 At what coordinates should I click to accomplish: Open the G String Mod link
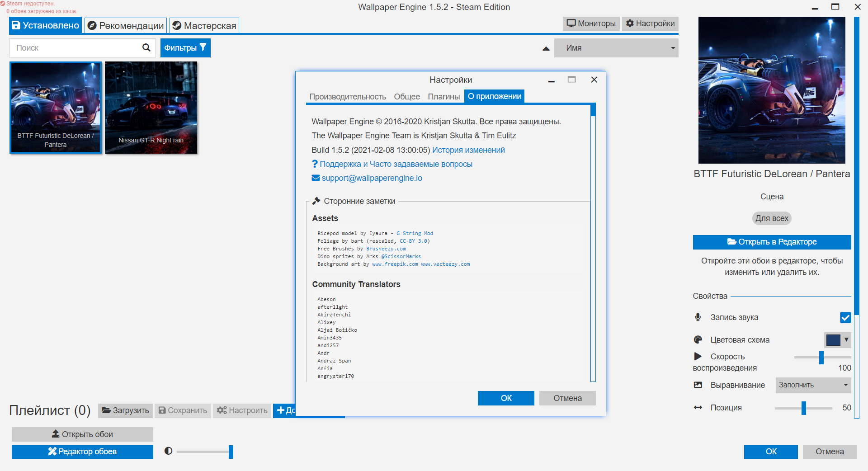415,233
